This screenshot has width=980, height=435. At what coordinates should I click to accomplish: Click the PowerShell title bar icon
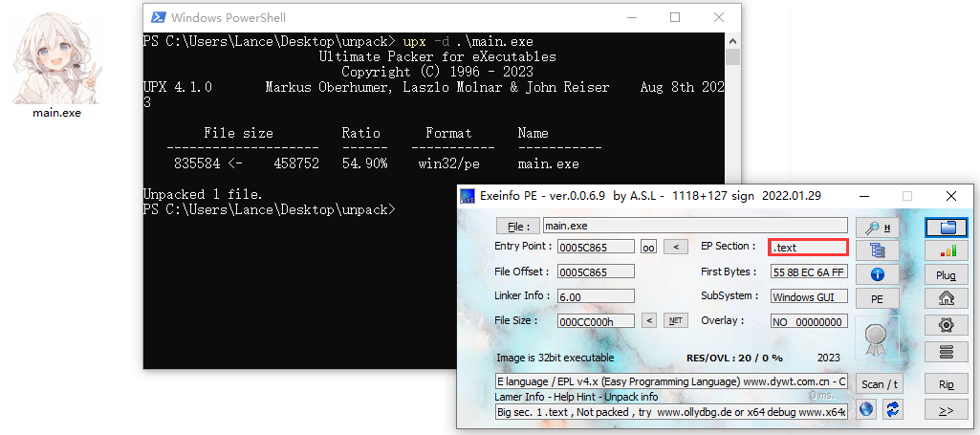point(159,17)
